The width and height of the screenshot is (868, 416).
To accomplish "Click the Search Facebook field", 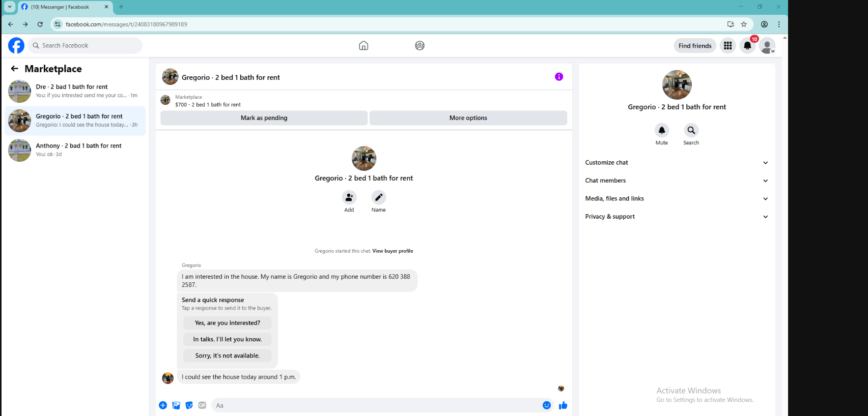I will (x=85, y=46).
